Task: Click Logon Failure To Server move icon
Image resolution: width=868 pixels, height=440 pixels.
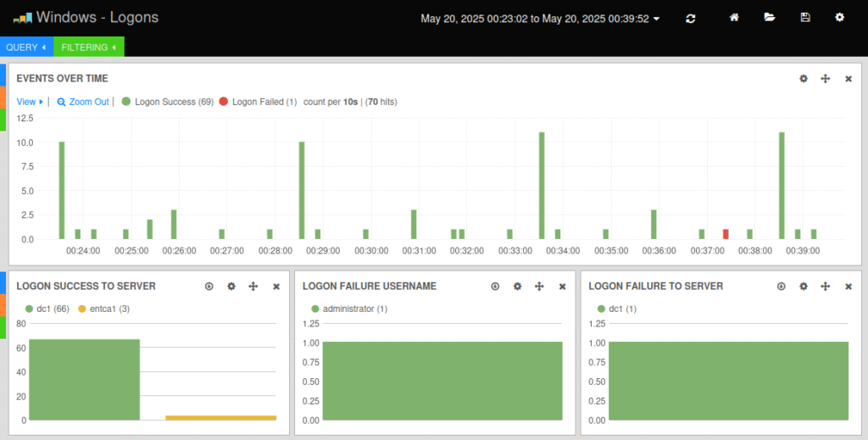Action: [x=826, y=287]
